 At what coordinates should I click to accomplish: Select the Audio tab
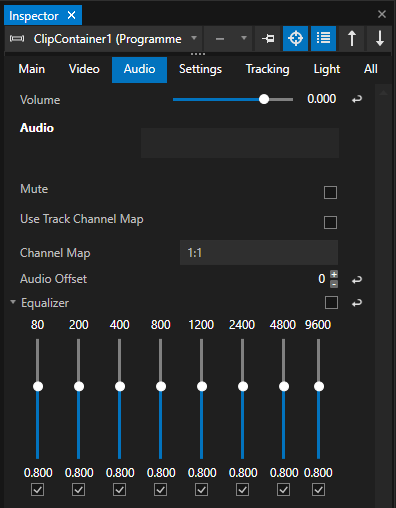(x=139, y=69)
